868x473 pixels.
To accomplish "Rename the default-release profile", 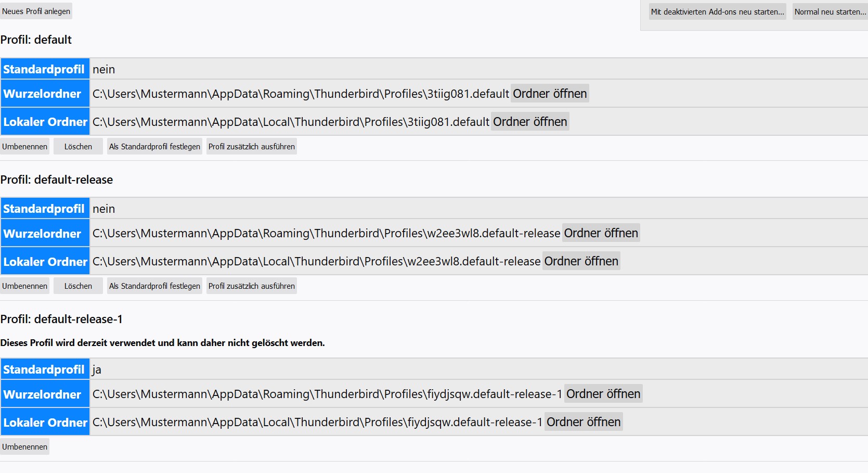I will point(24,286).
